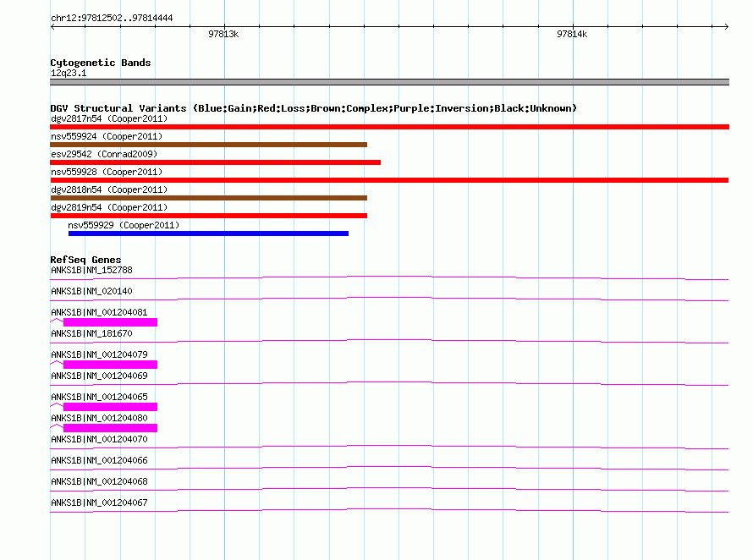Viewport: 753px width, 560px height.
Task: Open the esv29542 (Conrad2009) variant label
Action: (x=104, y=154)
